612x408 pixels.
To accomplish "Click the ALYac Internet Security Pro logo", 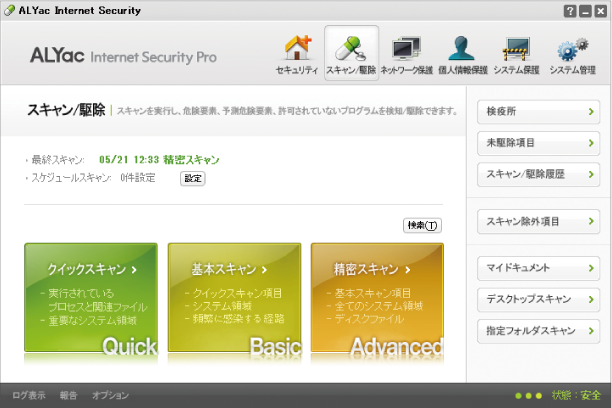I will (123, 55).
